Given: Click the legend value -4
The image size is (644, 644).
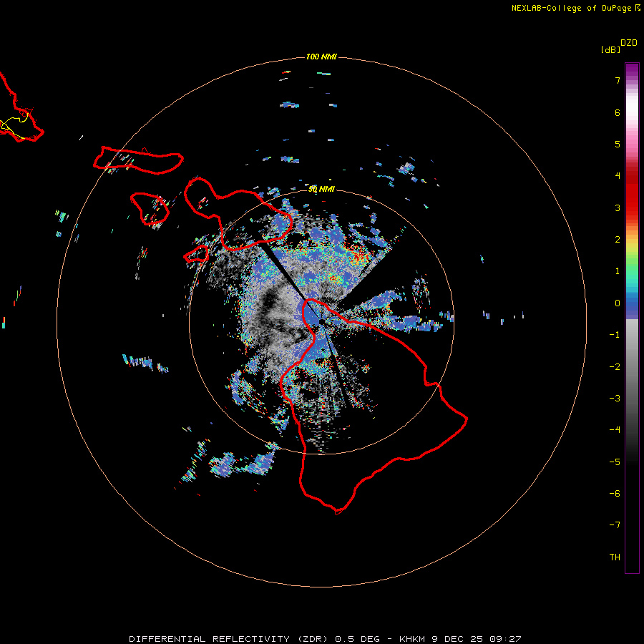Looking at the screenshot, I should coord(615,430).
